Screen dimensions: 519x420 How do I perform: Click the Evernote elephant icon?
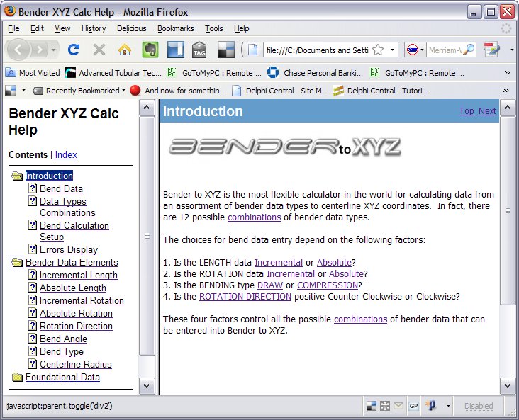(x=150, y=50)
